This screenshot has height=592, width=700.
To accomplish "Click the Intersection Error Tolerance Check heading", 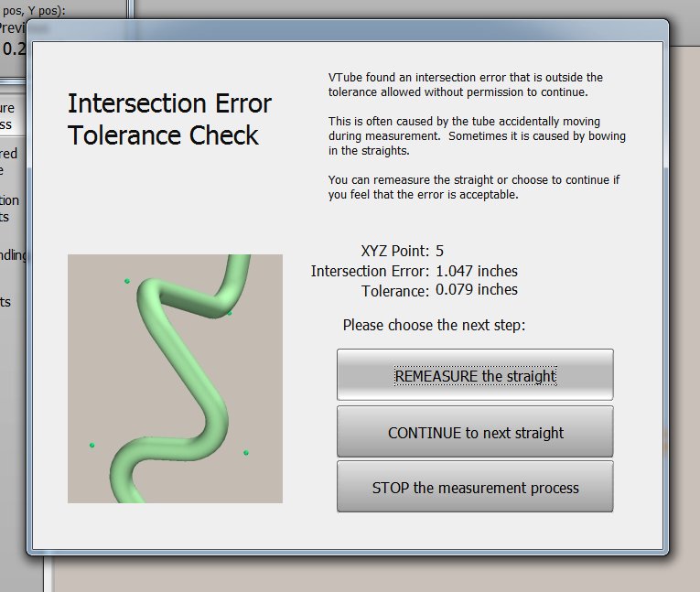I will [169, 119].
